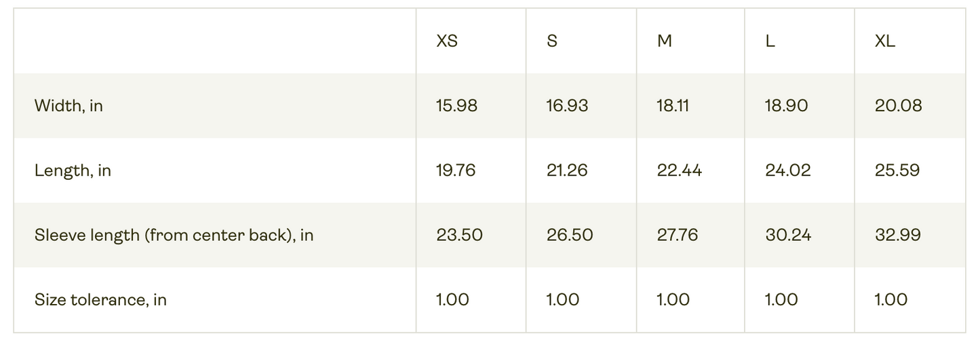This screenshot has height=342, width=980.
Task: Click the XS size column header
Action: (x=447, y=41)
